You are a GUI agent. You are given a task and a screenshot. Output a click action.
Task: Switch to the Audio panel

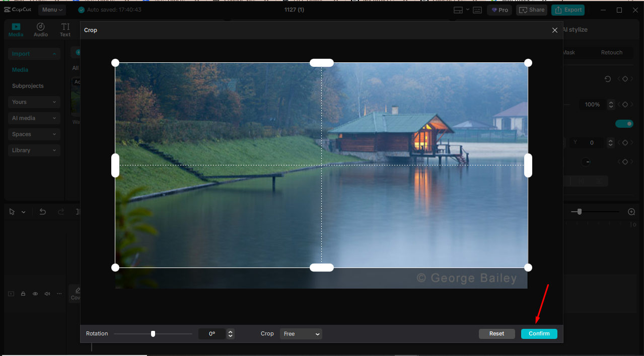40,29
